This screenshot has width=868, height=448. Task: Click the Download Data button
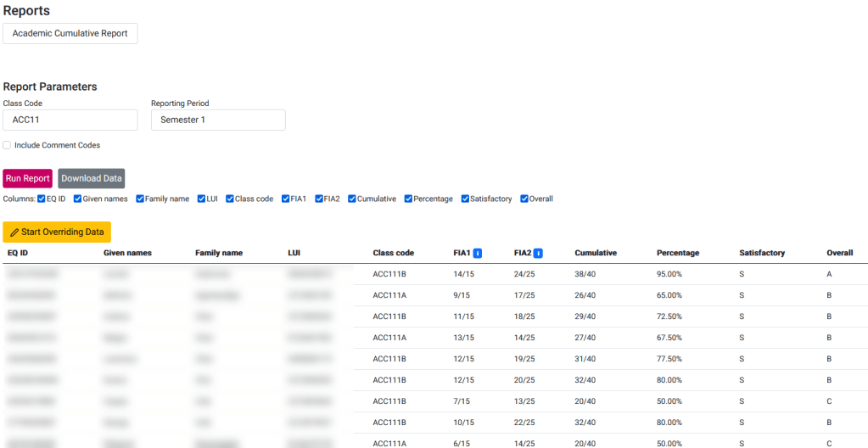[92, 178]
